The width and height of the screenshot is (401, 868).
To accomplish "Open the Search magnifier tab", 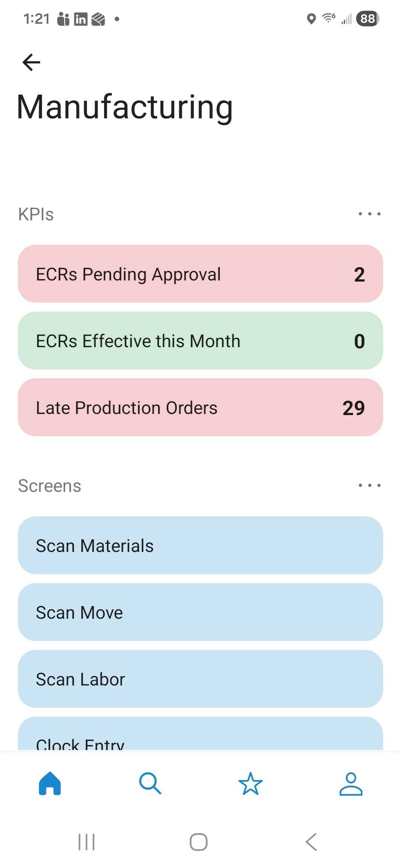I will pos(150,783).
